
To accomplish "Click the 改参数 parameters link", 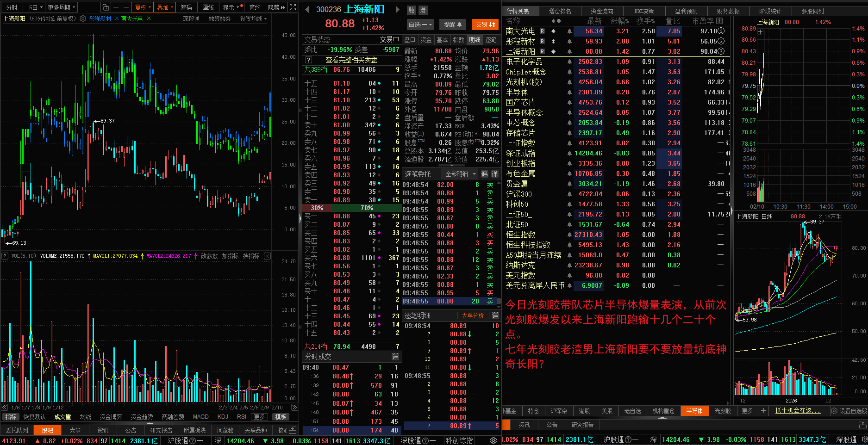I will click(x=209, y=256).
